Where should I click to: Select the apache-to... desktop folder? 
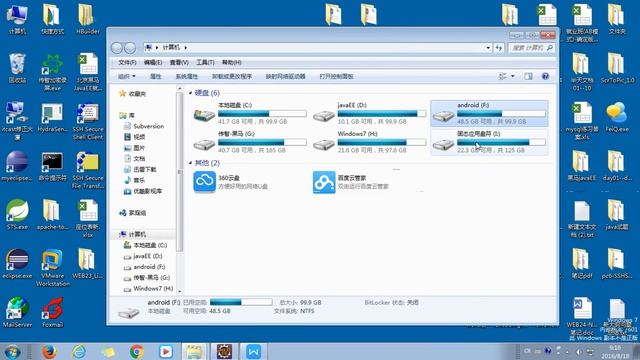53,215
